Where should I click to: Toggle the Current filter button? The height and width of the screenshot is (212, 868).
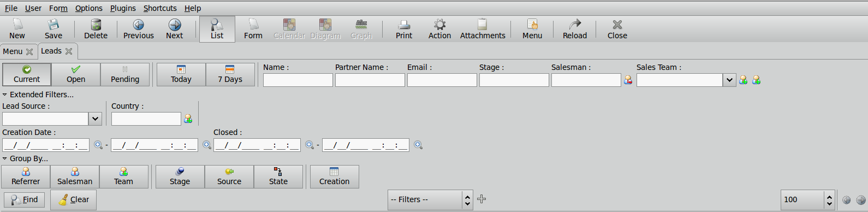tap(27, 74)
